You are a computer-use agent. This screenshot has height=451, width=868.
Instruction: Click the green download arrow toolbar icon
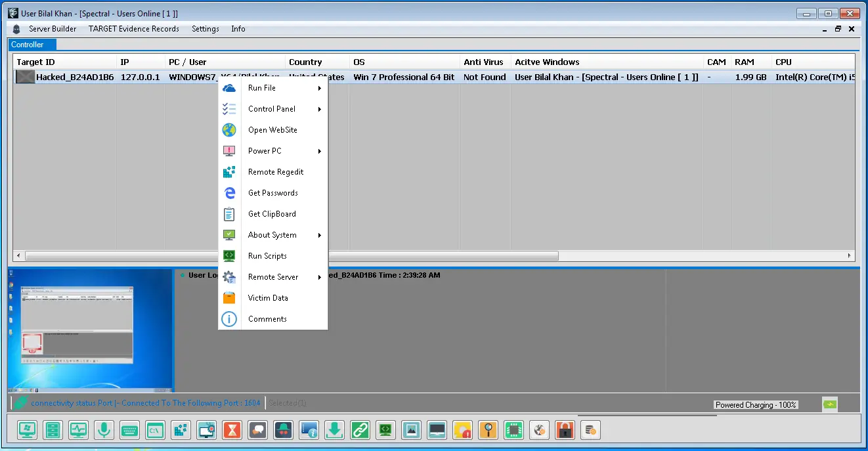pyautogui.click(x=334, y=430)
